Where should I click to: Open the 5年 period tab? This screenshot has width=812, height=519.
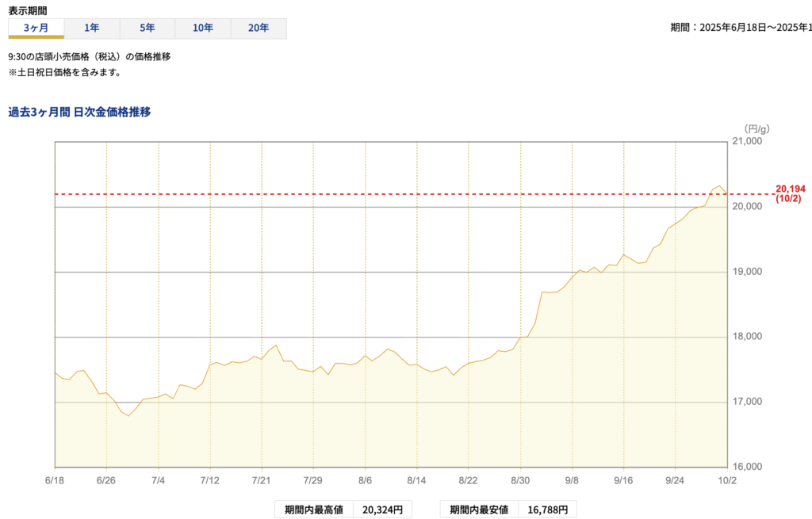147,28
